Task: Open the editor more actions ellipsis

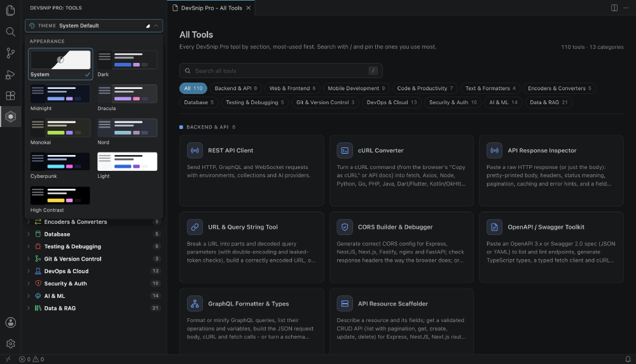Action: 626,8
